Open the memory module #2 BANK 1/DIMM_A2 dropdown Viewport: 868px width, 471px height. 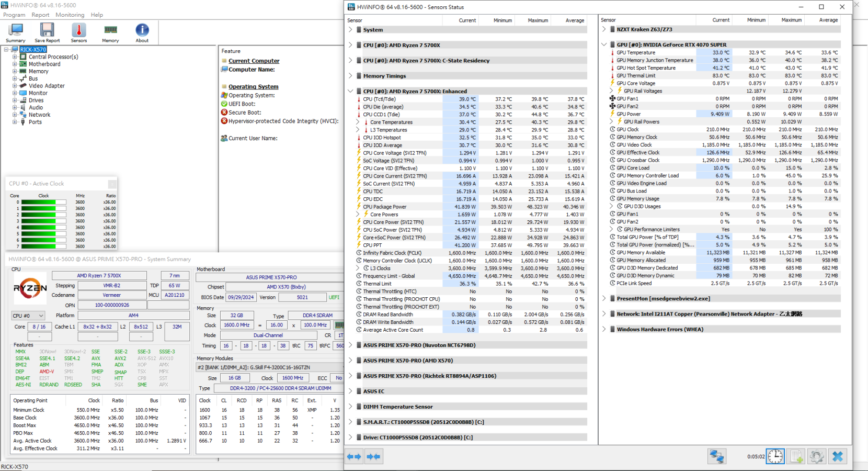[x=270, y=367]
